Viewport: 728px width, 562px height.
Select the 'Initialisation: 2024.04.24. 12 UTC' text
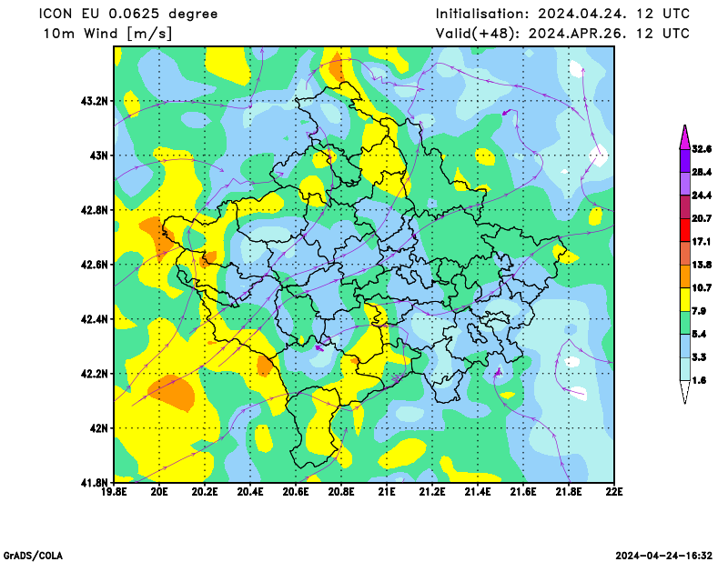click(x=562, y=14)
